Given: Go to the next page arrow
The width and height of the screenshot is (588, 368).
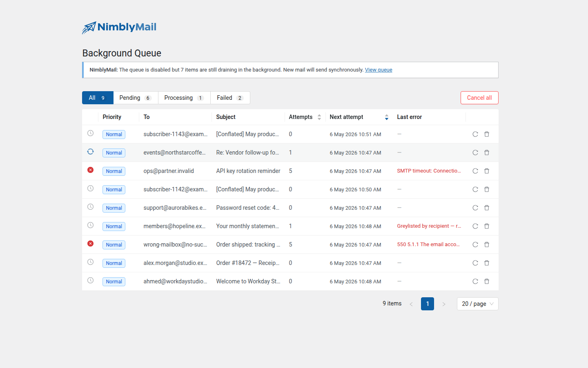Looking at the screenshot, I should tap(444, 304).
